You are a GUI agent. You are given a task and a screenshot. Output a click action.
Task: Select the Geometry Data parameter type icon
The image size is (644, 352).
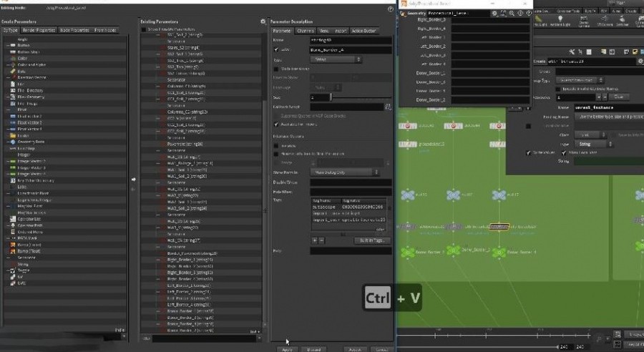(13, 142)
